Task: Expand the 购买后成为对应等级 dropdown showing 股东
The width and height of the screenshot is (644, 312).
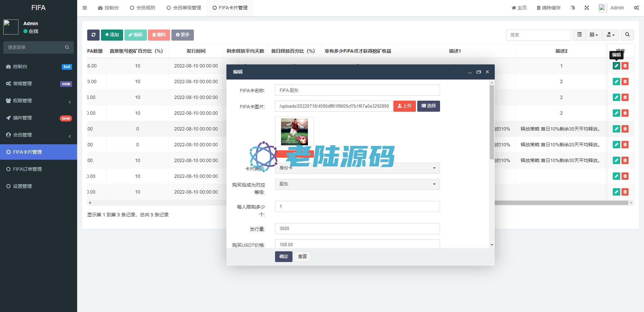Action: (x=357, y=184)
